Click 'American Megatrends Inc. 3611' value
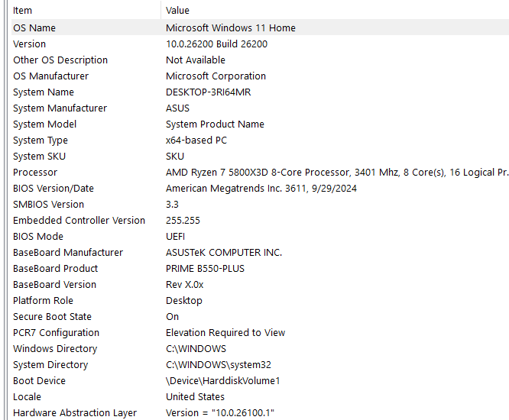This screenshot has width=509, height=420. (261, 189)
